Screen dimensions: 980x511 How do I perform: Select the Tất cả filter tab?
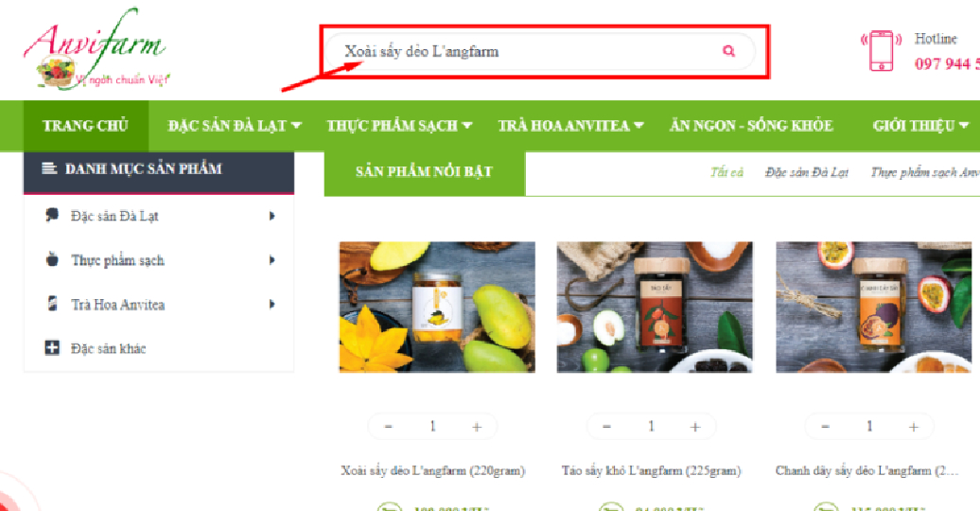[x=726, y=172]
